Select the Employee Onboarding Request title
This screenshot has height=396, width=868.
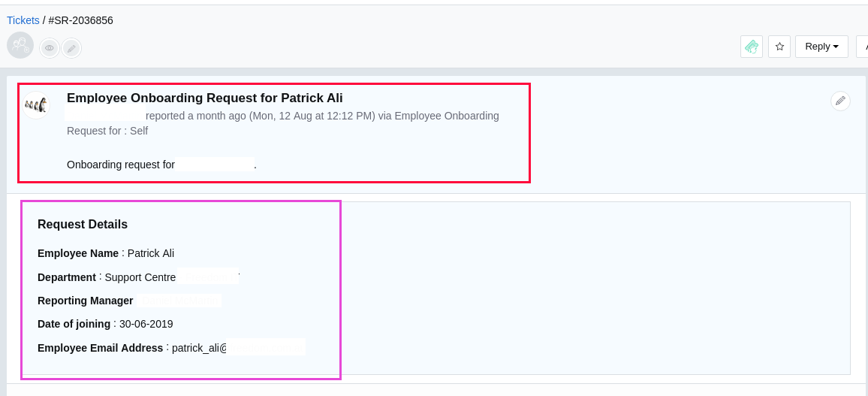click(205, 98)
